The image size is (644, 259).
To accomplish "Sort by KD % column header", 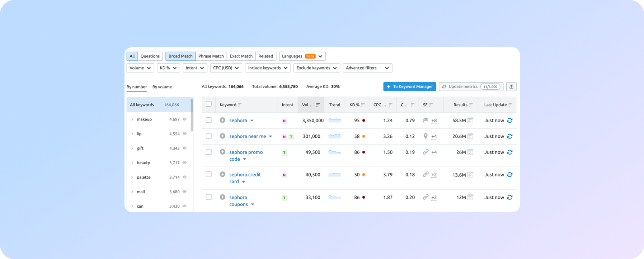I will (x=357, y=105).
